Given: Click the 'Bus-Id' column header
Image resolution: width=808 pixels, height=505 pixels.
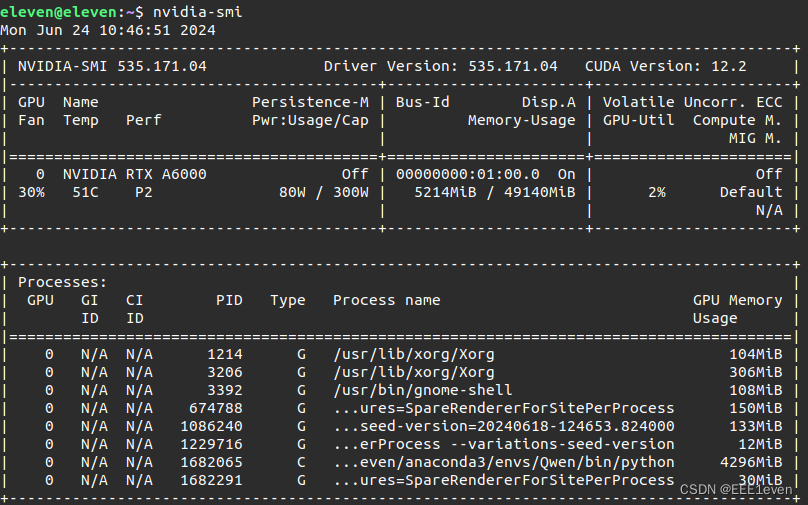Looking at the screenshot, I should click(423, 102).
